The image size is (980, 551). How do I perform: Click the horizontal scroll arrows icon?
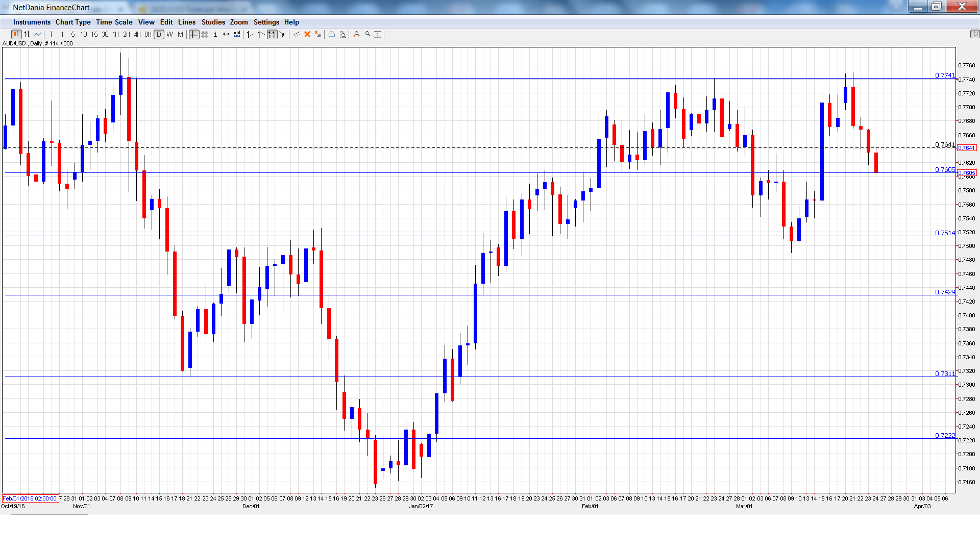tap(226, 35)
